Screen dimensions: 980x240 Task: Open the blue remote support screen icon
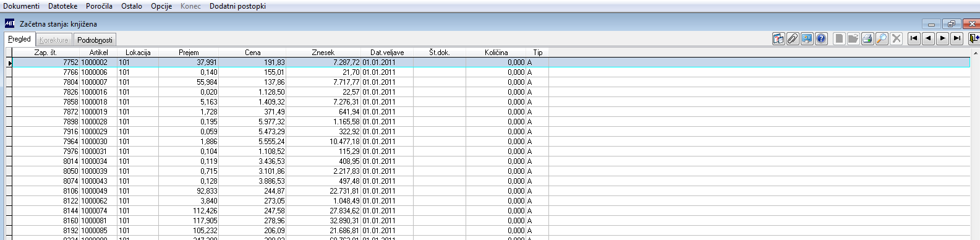pos(807,39)
